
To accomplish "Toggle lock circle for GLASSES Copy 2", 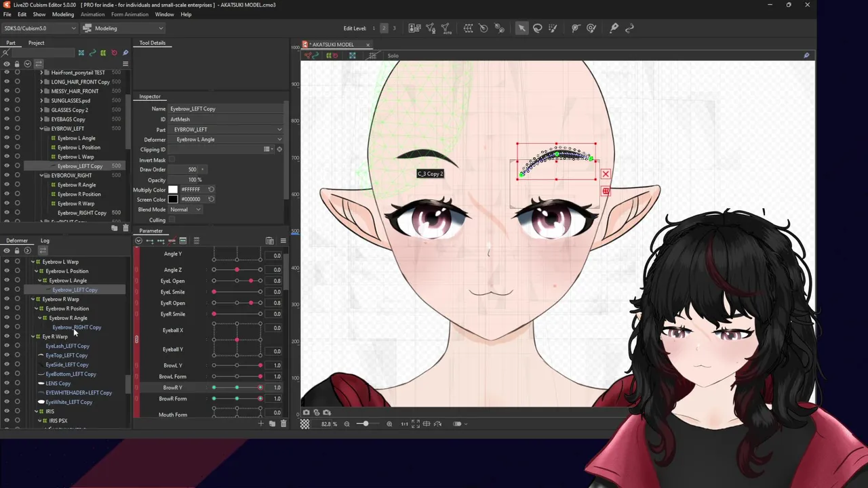I will coord(17,110).
